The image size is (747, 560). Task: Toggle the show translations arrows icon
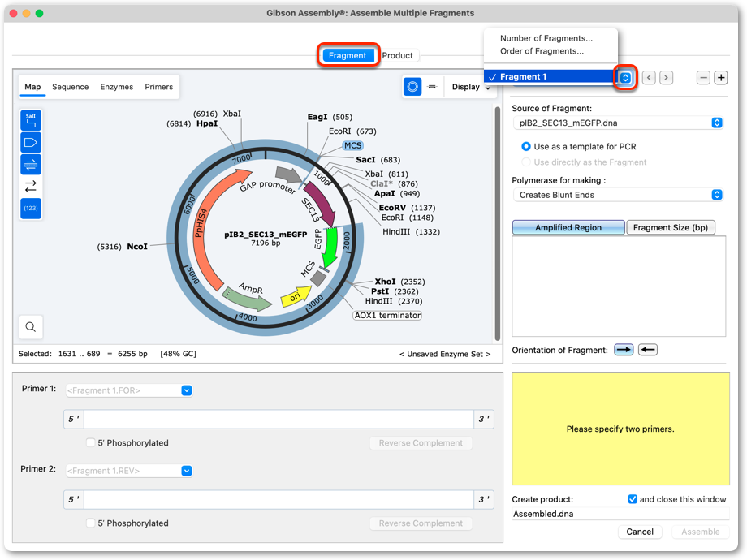31,186
